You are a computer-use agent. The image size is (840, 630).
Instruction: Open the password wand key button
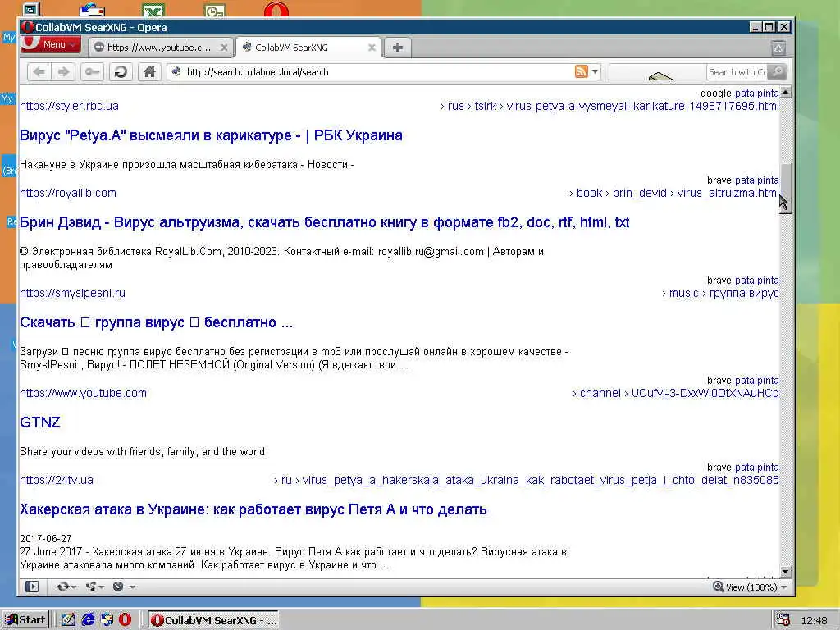point(92,72)
